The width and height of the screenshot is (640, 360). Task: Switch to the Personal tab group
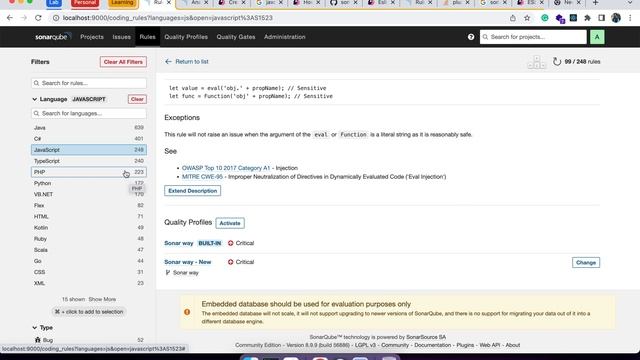pos(84,3)
